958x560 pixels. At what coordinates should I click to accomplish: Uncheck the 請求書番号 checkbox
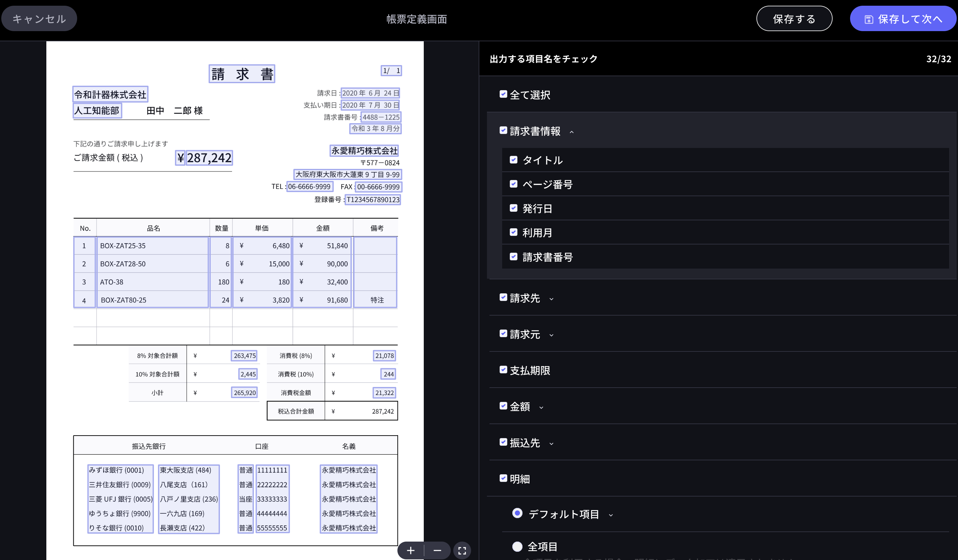(514, 257)
